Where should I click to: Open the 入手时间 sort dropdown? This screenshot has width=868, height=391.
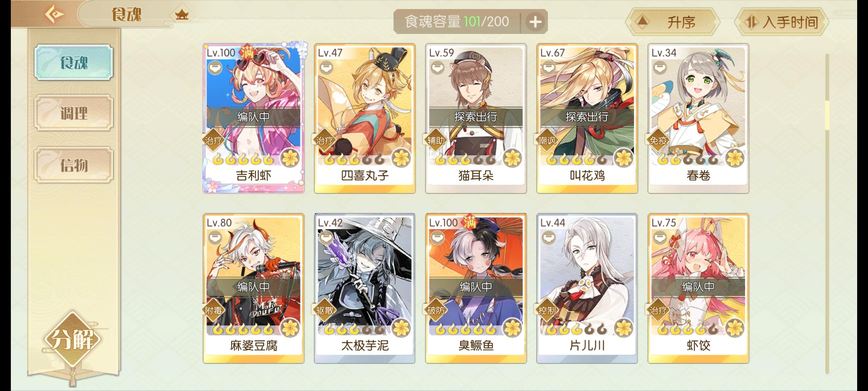pyautogui.click(x=782, y=22)
